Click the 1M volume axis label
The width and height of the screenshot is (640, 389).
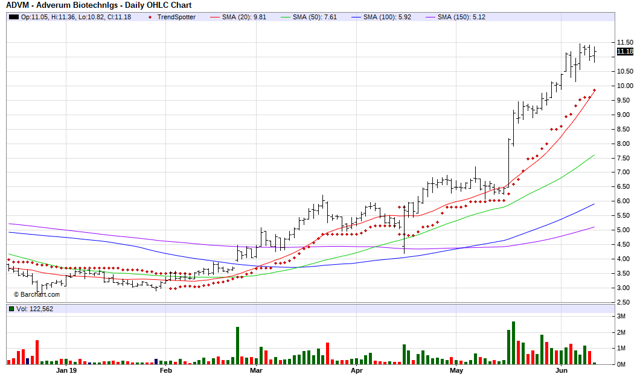621,349
